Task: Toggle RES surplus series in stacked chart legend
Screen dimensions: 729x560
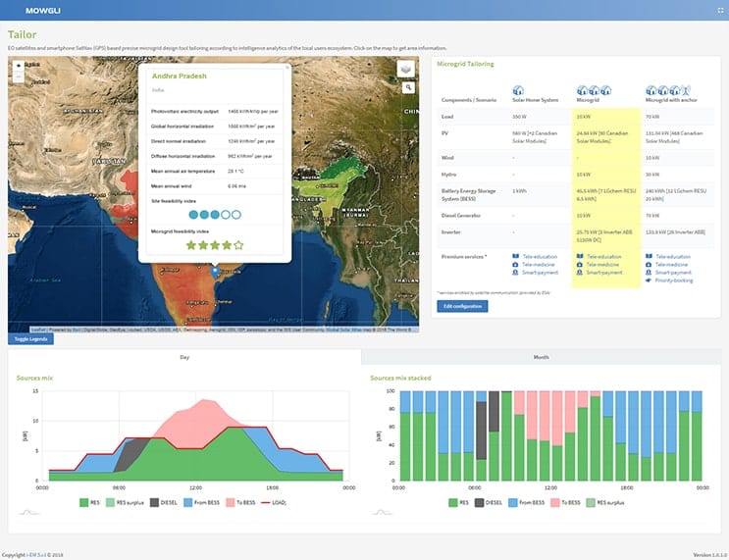Action: 605,502
